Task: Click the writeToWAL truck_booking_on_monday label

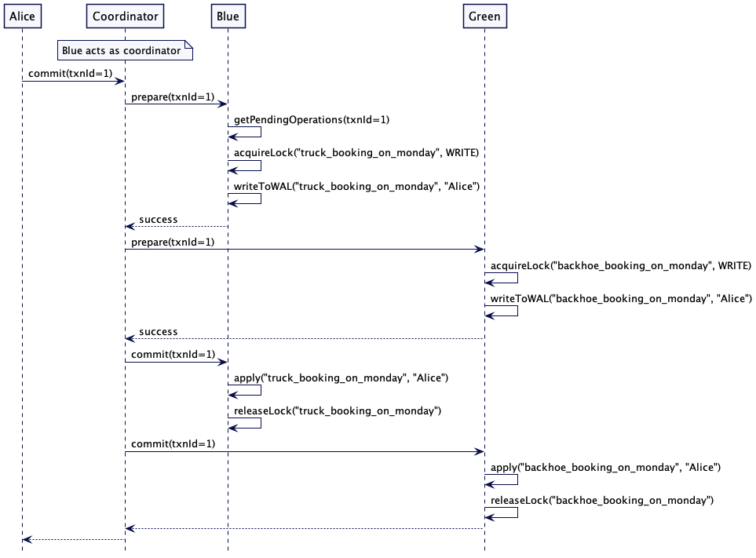Action: tap(356, 186)
